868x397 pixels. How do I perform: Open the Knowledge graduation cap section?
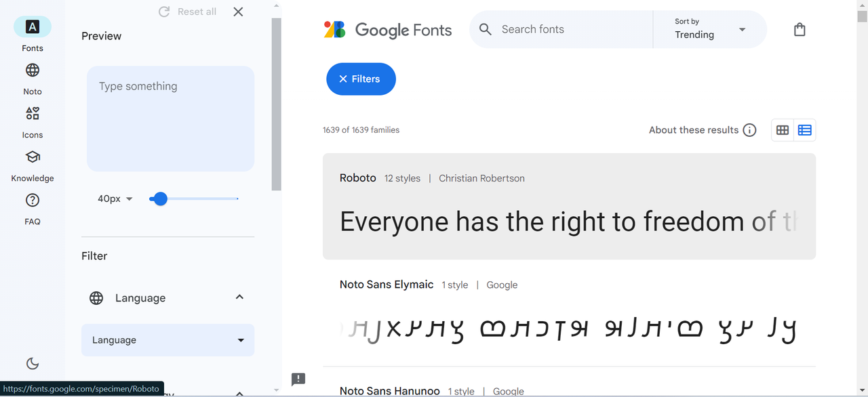coord(32,165)
